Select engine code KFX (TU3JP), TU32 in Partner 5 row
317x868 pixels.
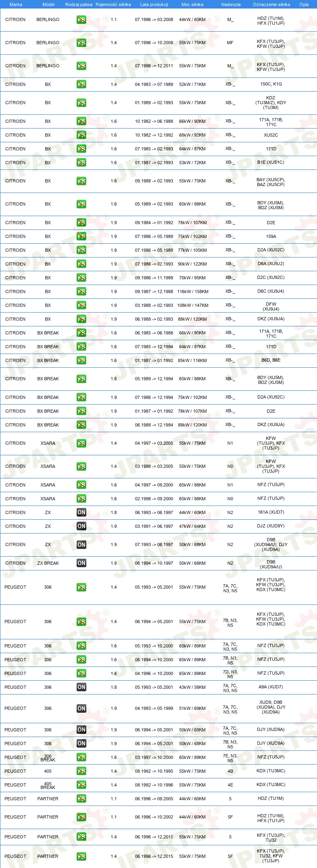click(x=271, y=838)
